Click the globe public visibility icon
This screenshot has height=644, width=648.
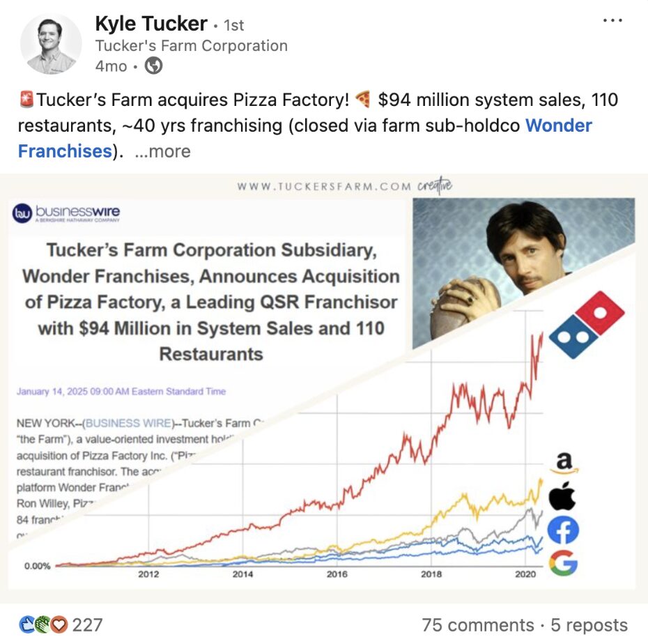coord(153,66)
